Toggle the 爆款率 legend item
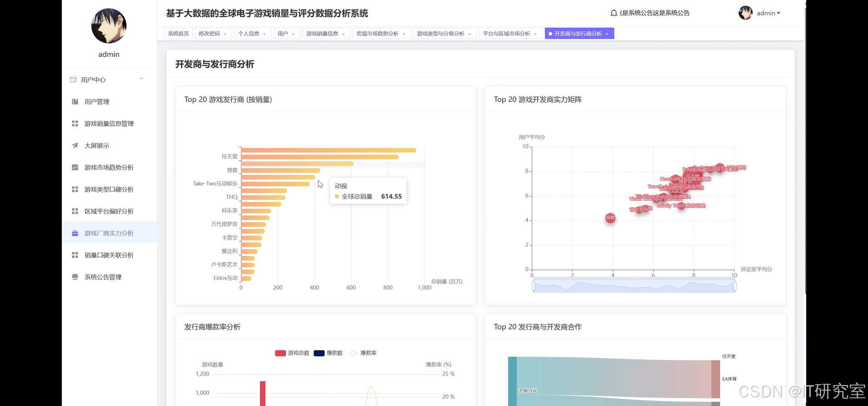Screen dimensions: 868x406 [x=362, y=353]
